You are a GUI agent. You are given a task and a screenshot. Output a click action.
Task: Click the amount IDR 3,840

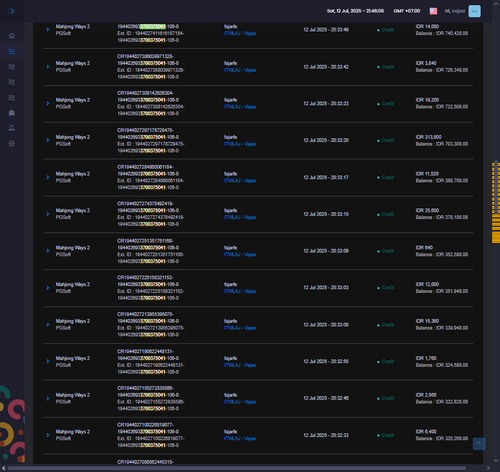pyautogui.click(x=426, y=63)
